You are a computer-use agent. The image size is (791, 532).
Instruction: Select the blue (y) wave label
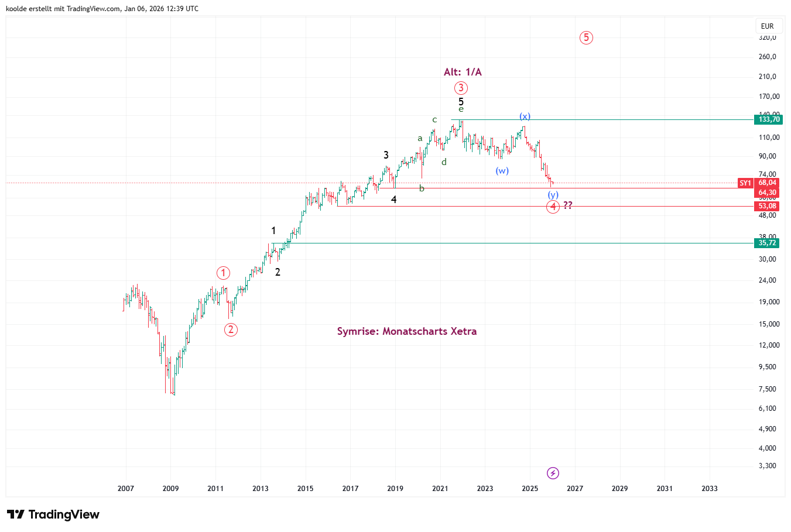[553, 195]
